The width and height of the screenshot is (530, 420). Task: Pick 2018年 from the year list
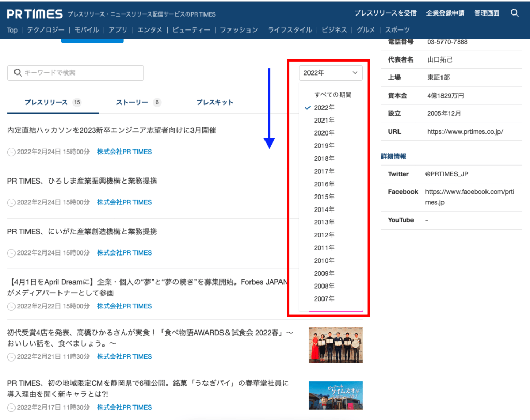[324, 158]
